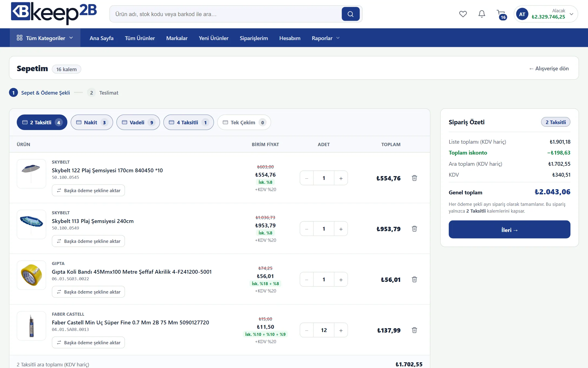Move Skybelt 113 to another payment method

[88, 241]
